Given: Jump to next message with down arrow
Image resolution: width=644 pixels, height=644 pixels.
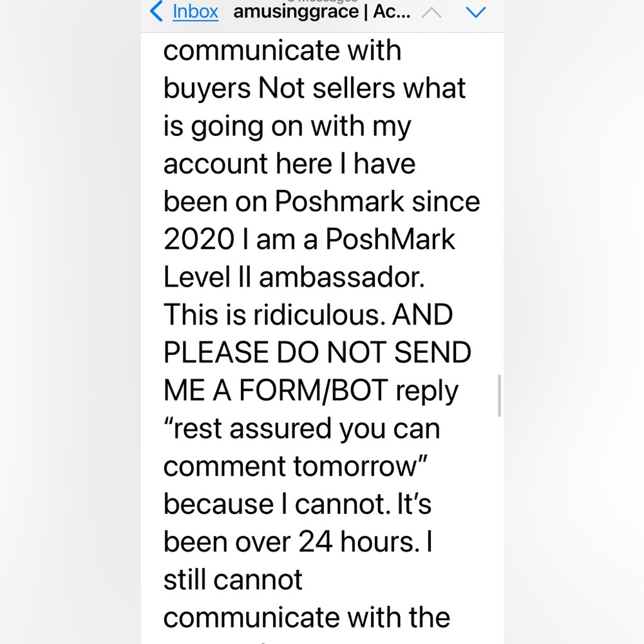Looking at the screenshot, I should [475, 12].
